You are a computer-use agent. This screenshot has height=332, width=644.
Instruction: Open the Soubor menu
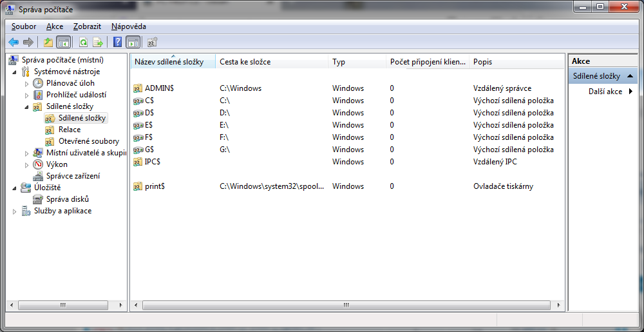(x=24, y=26)
